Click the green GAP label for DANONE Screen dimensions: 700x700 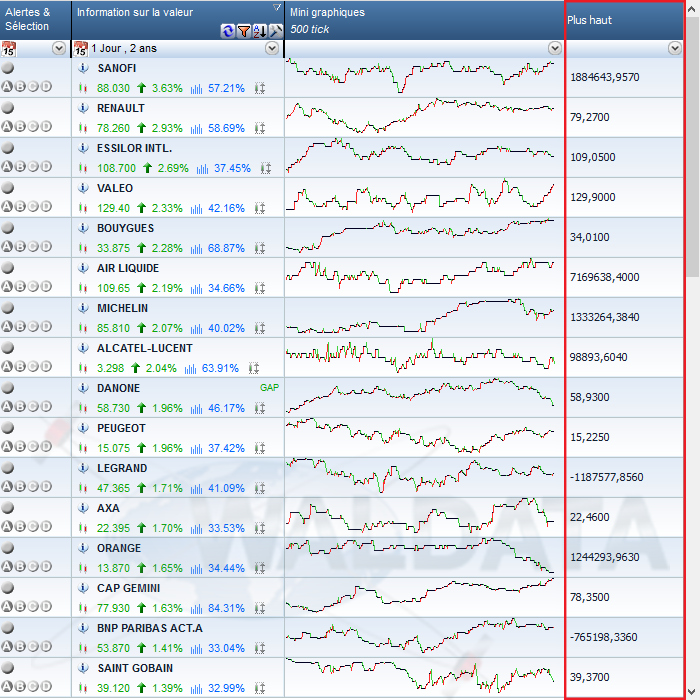[x=269, y=388]
